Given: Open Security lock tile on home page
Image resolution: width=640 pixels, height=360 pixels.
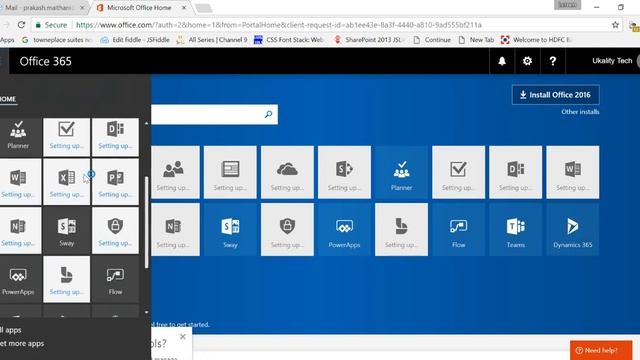Looking at the screenshot, I should click(x=287, y=229).
